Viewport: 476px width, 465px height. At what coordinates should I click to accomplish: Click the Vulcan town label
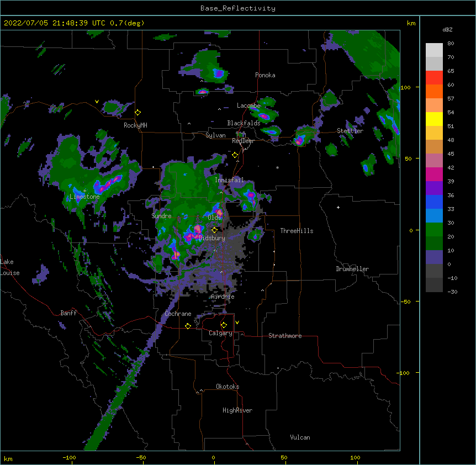[x=300, y=437]
